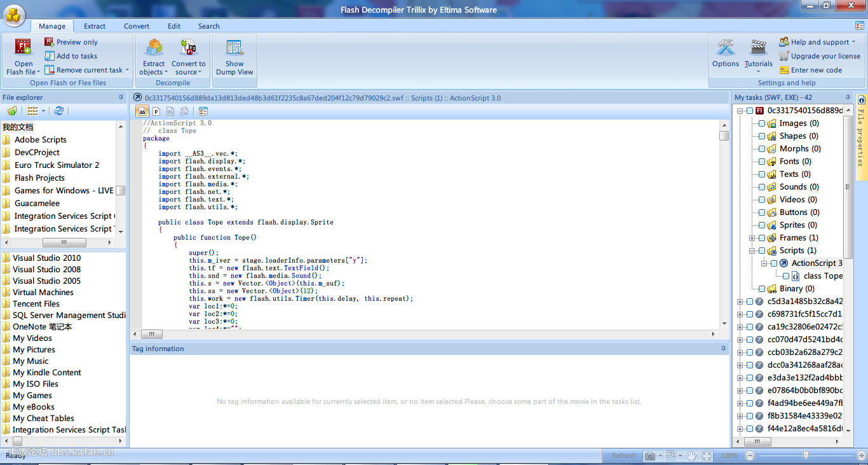Image resolution: width=868 pixels, height=465 pixels.
Task: Select the My Cheat Tables folder
Action: pos(43,418)
